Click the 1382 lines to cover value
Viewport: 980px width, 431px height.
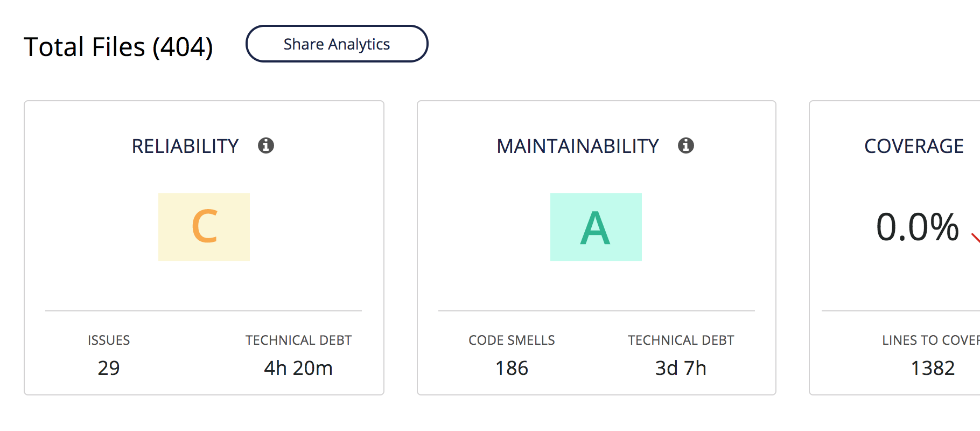coord(933,368)
